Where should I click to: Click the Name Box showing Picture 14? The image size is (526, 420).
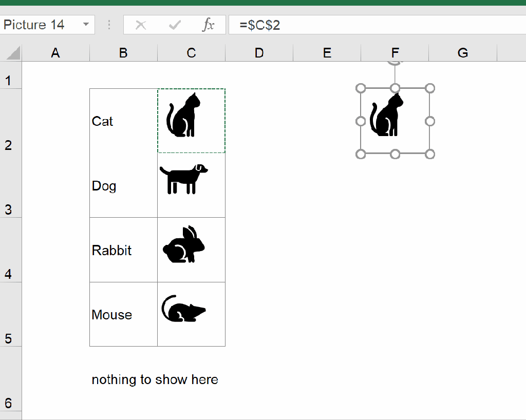pyautogui.click(x=36, y=24)
